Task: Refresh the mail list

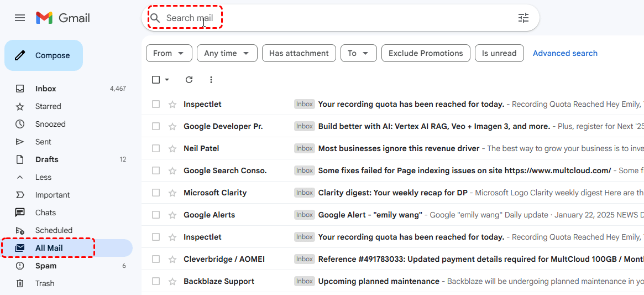Action: [x=189, y=80]
